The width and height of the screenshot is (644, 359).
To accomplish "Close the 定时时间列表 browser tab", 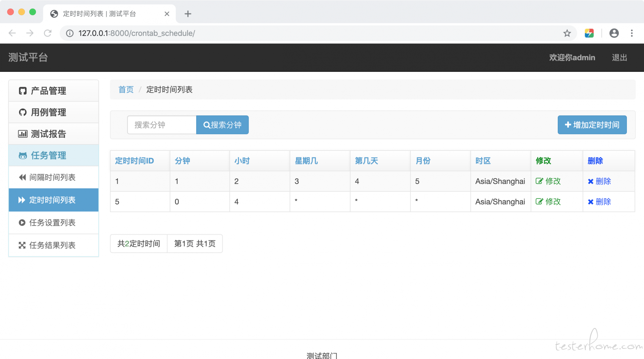I will (167, 14).
